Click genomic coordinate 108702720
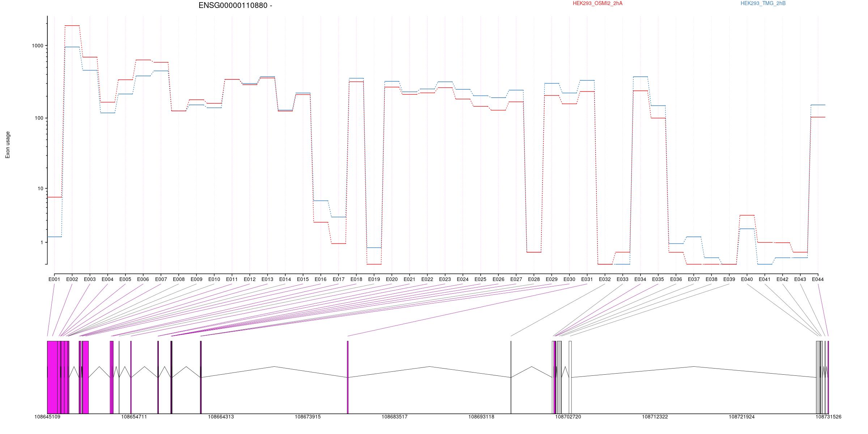868x434 pixels. click(568, 417)
